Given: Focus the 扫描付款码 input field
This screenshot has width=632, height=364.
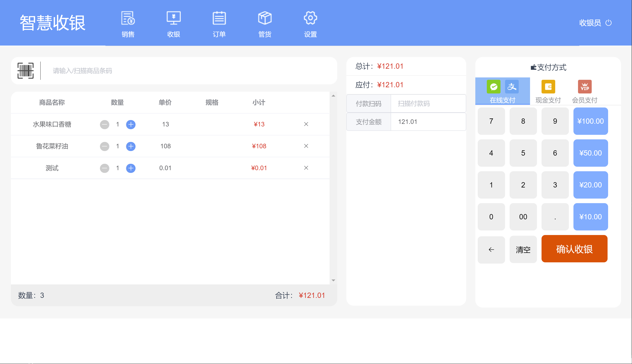Looking at the screenshot, I should pos(428,103).
